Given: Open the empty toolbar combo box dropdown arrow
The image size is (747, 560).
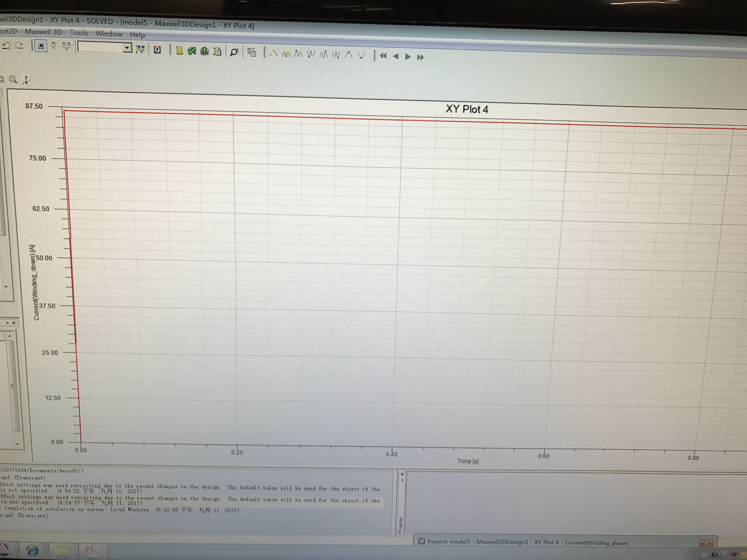Looking at the screenshot, I should click(x=127, y=48).
